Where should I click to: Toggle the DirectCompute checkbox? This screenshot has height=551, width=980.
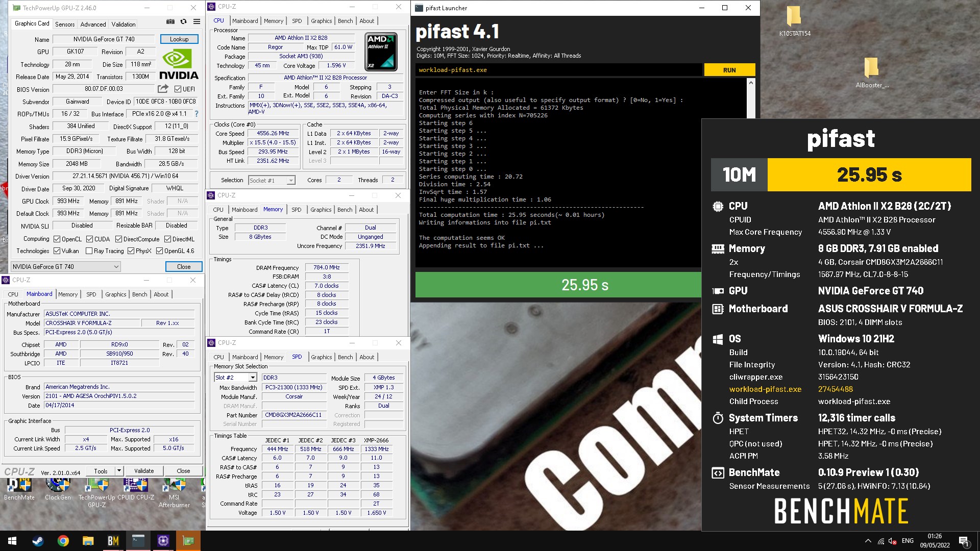point(118,239)
